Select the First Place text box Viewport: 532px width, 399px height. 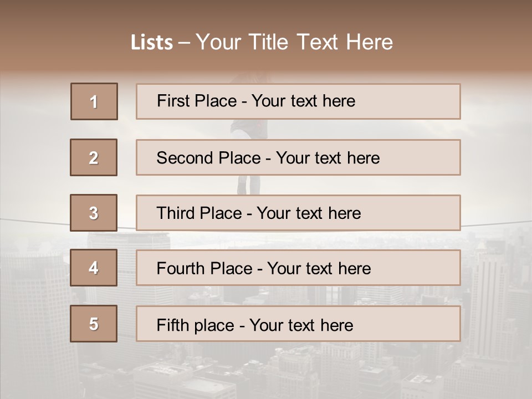298,101
